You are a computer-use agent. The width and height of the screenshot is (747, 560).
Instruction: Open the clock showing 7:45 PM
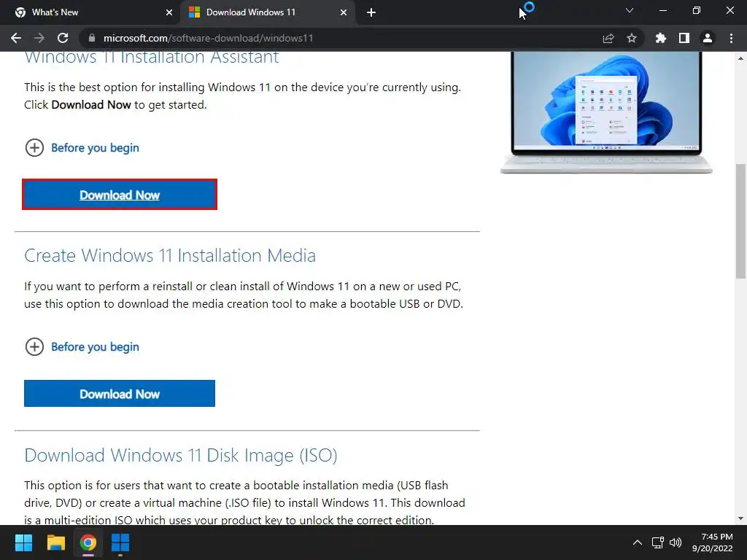712,542
